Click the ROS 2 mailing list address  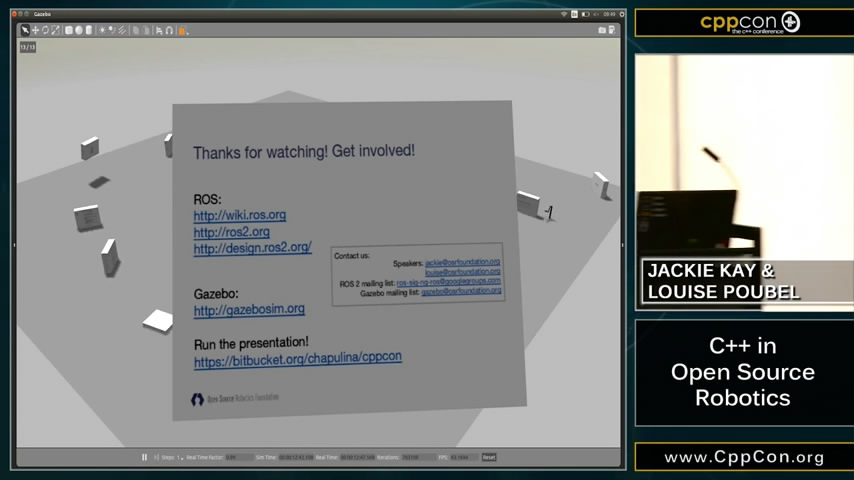(448, 282)
